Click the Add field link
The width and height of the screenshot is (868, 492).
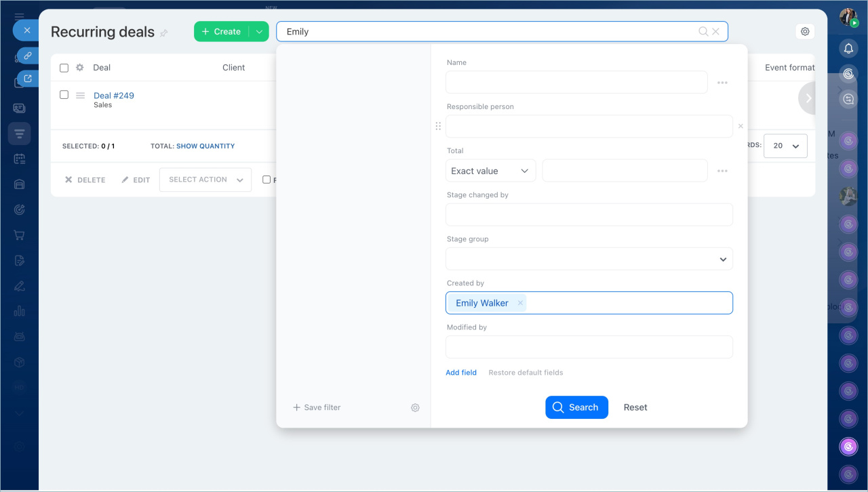[461, 373]
